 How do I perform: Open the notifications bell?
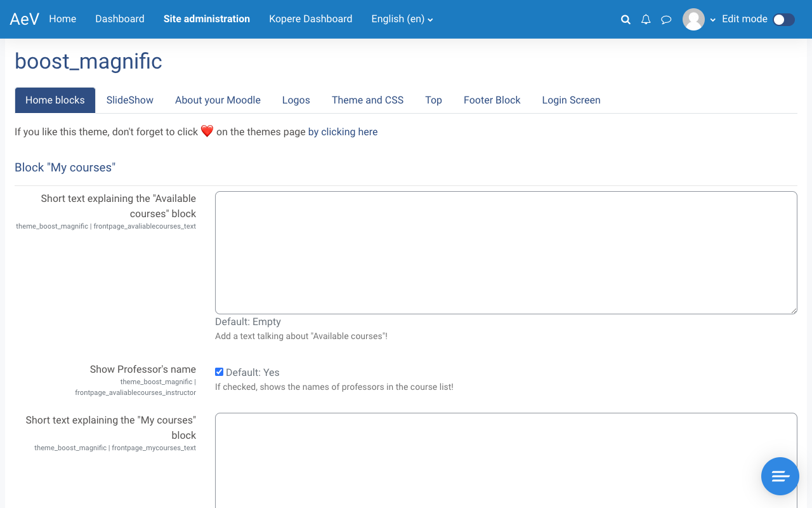point(646,20)
